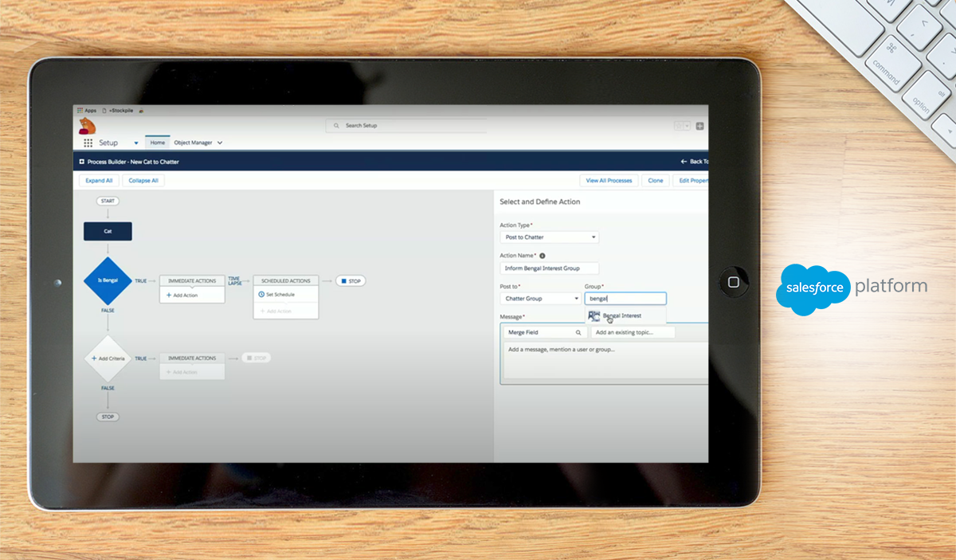Select the Is Bengal criteria diamond
956x560 pixels.
click(108, 280)
